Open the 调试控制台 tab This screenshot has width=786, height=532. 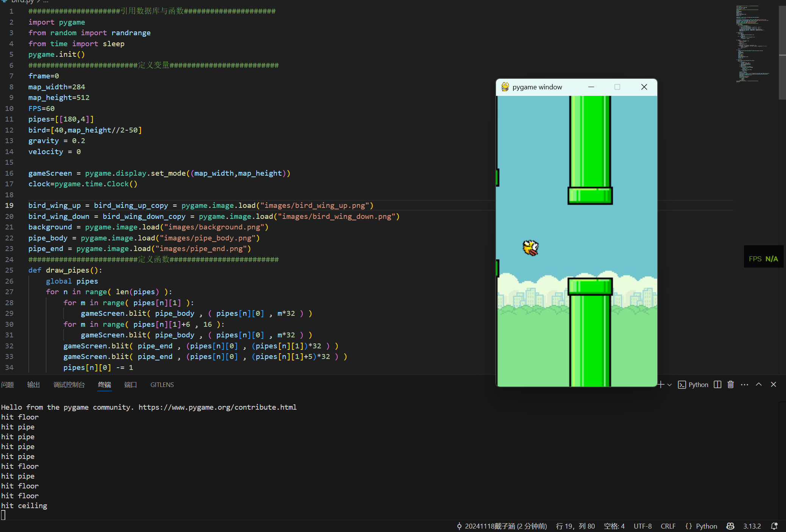point(69,385)
